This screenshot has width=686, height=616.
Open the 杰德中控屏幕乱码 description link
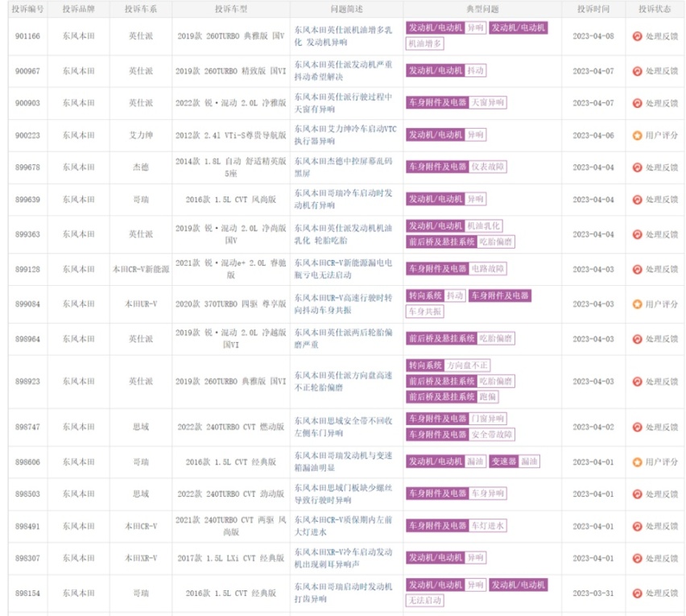[x=343, y=167]
